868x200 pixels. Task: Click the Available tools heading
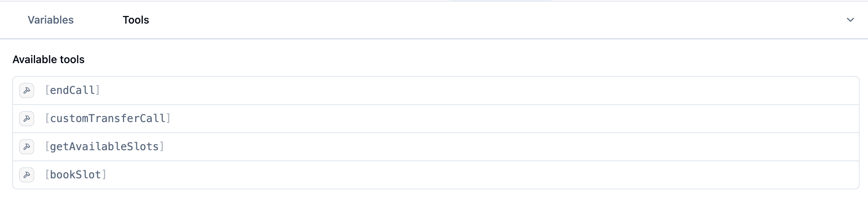(x=48, y=59)
